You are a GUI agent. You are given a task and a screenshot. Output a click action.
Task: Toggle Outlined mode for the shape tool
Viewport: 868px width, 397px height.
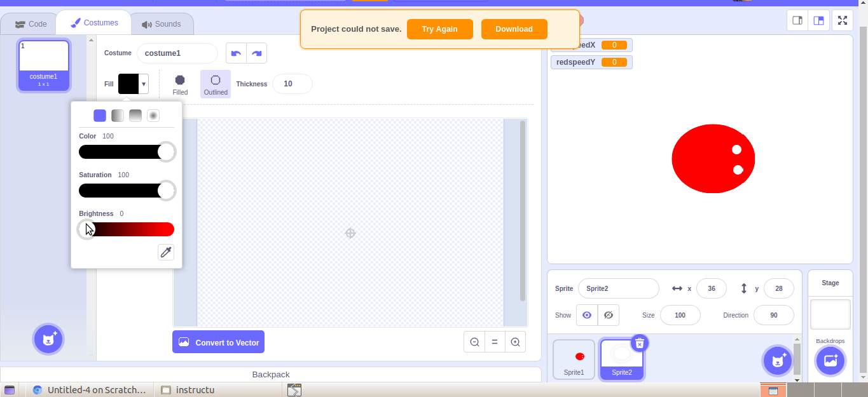pyautogui.click(x=215, y=83)
